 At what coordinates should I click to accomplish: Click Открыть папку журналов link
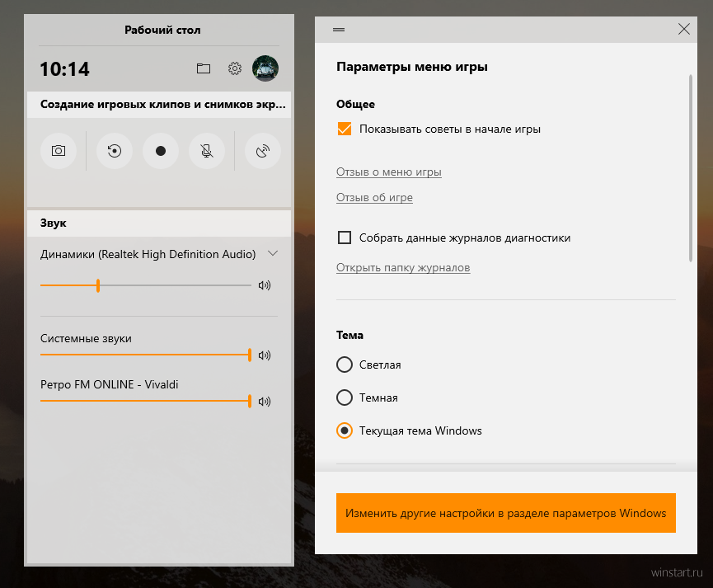[x=403, y=267]
